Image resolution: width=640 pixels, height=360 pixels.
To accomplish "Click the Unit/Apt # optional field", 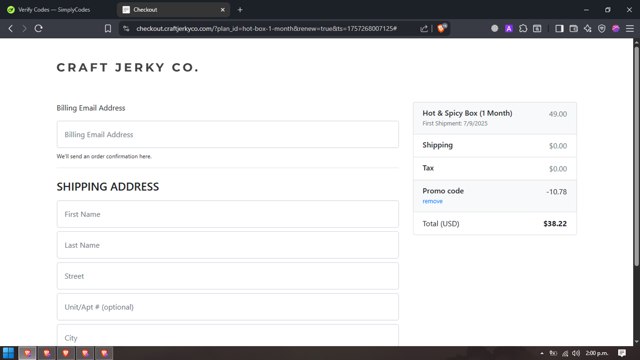I will tap(228, 307).
